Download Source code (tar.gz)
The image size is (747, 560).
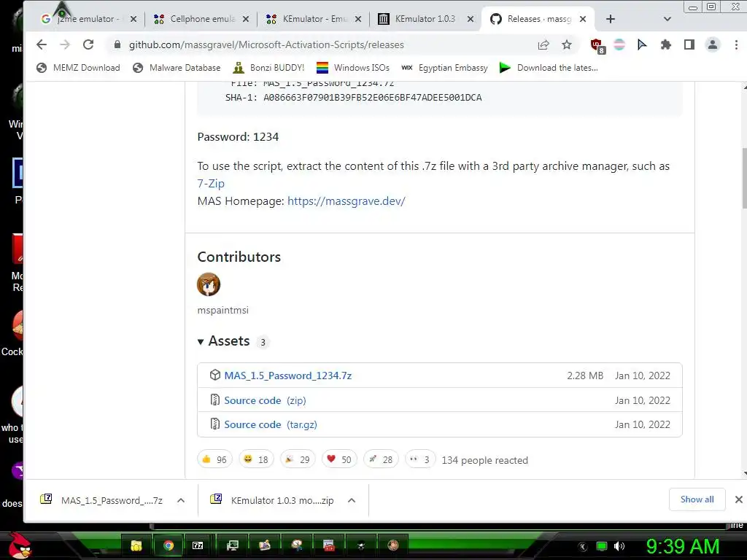pyautogui.click(x=271, y=424)
